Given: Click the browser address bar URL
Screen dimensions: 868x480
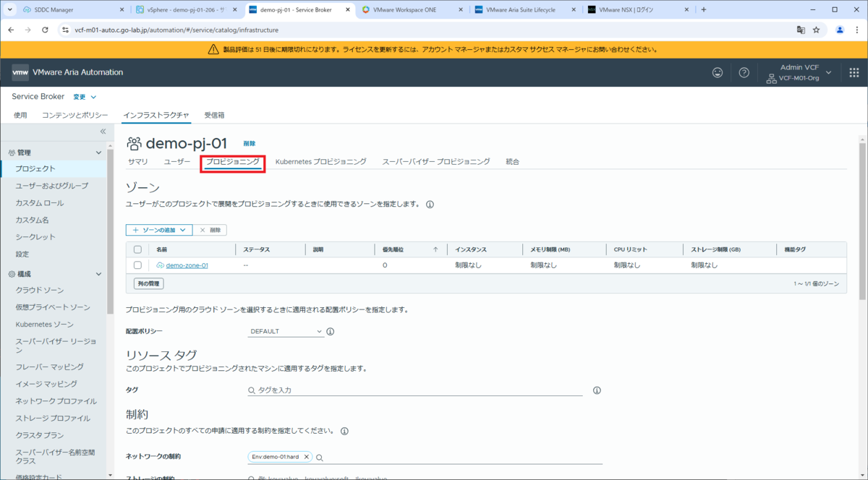Looking at the screenshot, I should coord(176,30).
